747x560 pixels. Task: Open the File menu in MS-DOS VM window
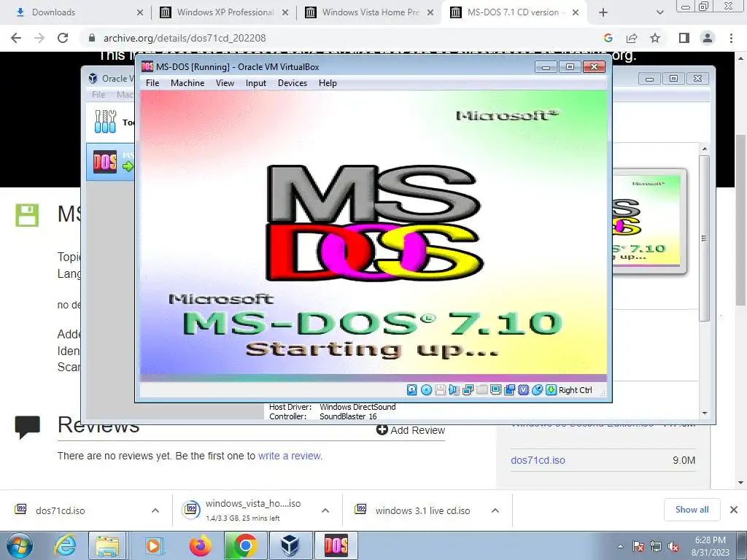pyautogui.click(x=152, y=83)
